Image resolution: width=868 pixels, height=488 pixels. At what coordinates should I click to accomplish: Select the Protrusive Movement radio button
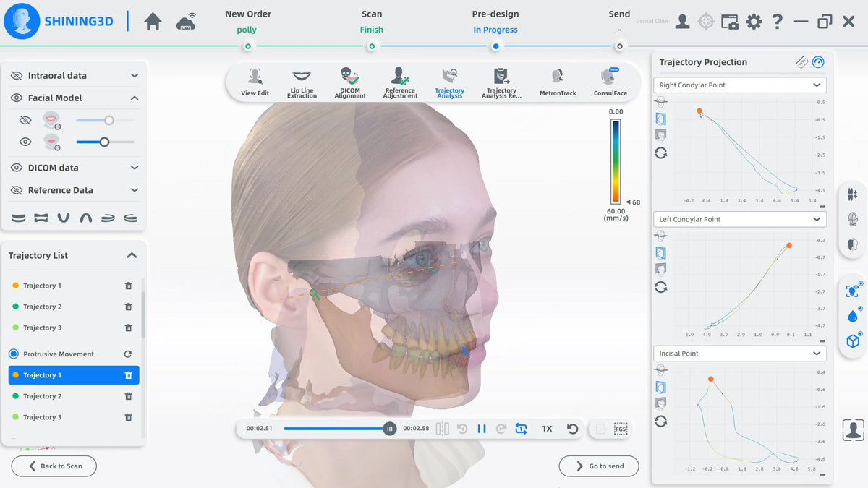click(14, 354)
